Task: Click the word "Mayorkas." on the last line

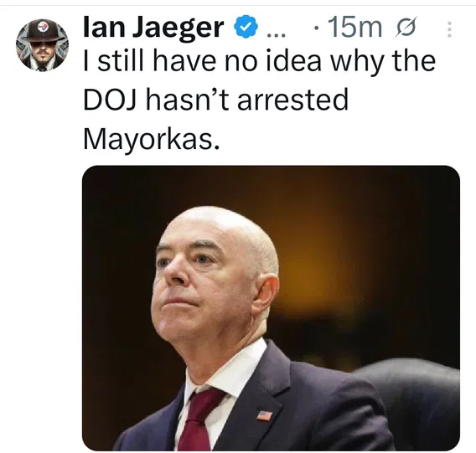Action: click(151, 141)
